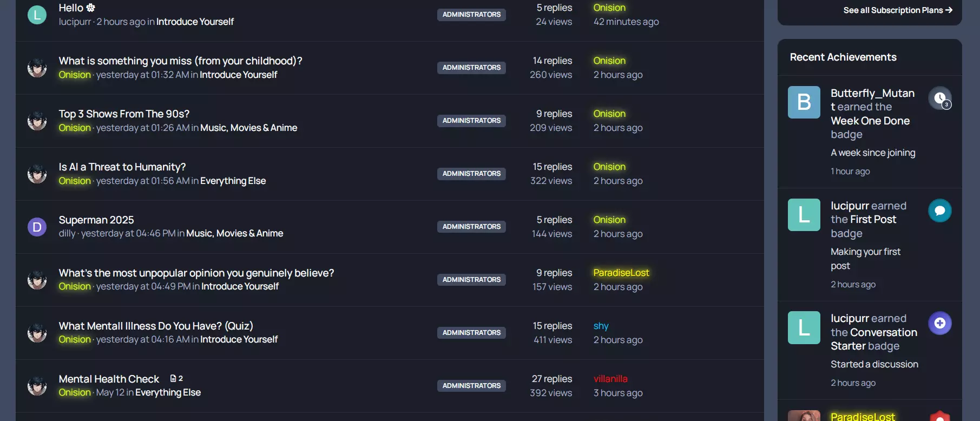Click the ADMINISTRATORS badge on Superman 2025
Screen dimensions: 980x421
(x=471, y=226)
